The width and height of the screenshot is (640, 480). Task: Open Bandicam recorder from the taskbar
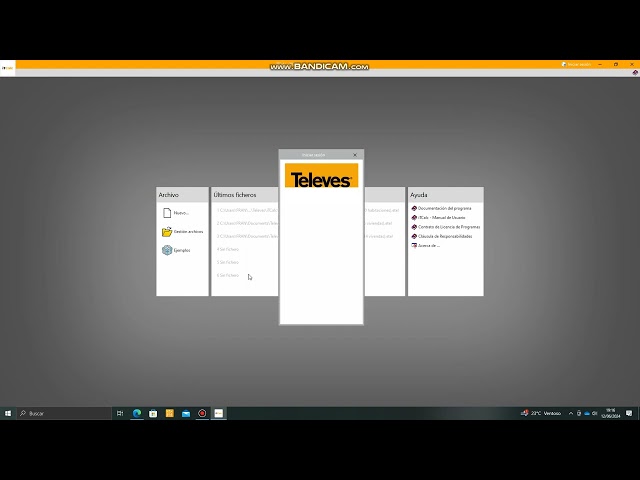click(x=202, y=413)
